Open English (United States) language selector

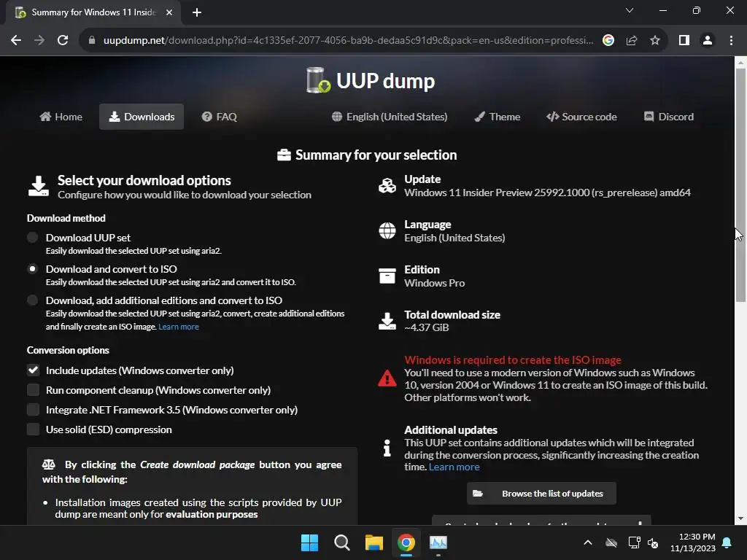click(390, 117)
